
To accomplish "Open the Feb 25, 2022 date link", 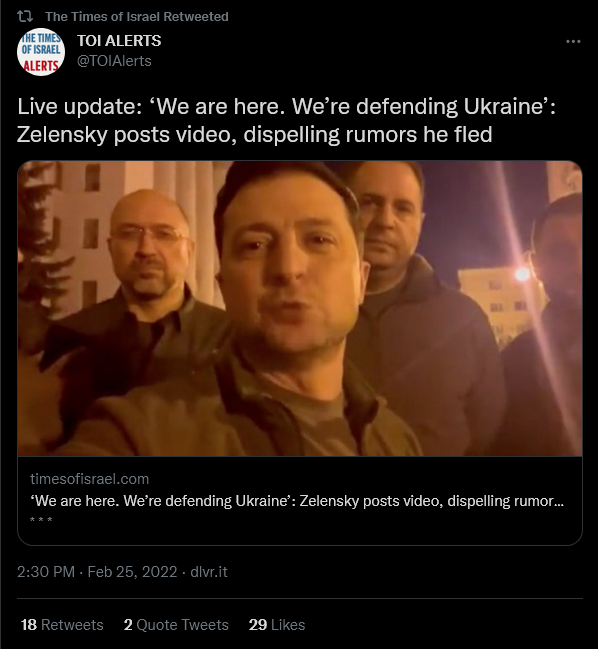I will [132, 572].
